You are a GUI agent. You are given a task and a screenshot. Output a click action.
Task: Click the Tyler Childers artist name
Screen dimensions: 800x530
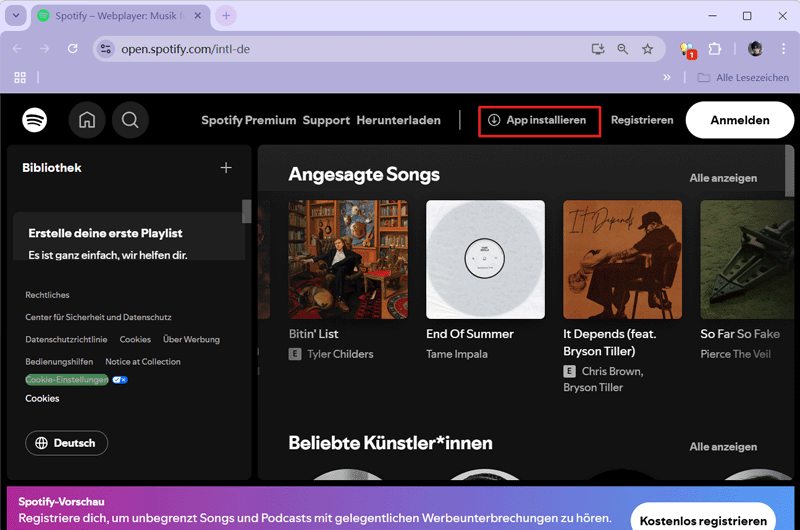[340, 354]
